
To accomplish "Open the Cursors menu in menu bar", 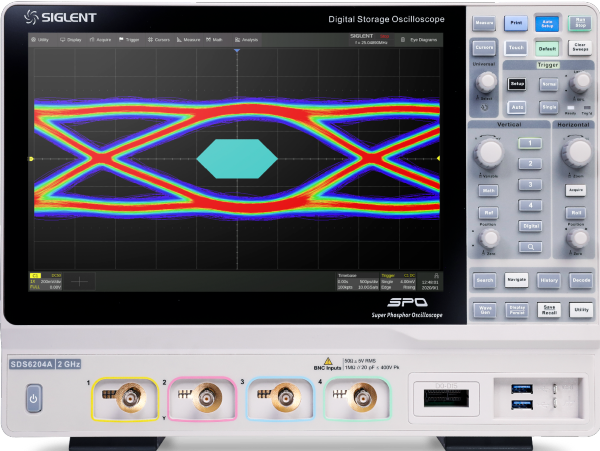I will click(158, 41).
